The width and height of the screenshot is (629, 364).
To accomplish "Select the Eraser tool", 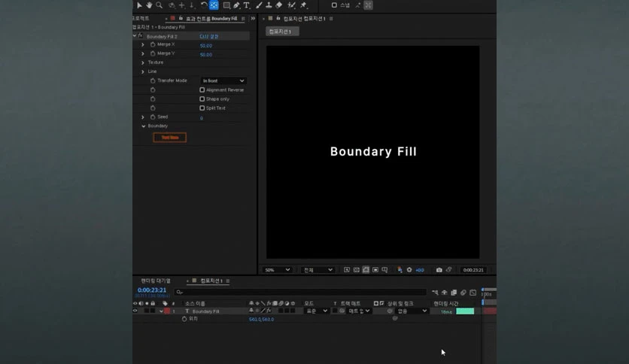I will [x=279, y=5].
